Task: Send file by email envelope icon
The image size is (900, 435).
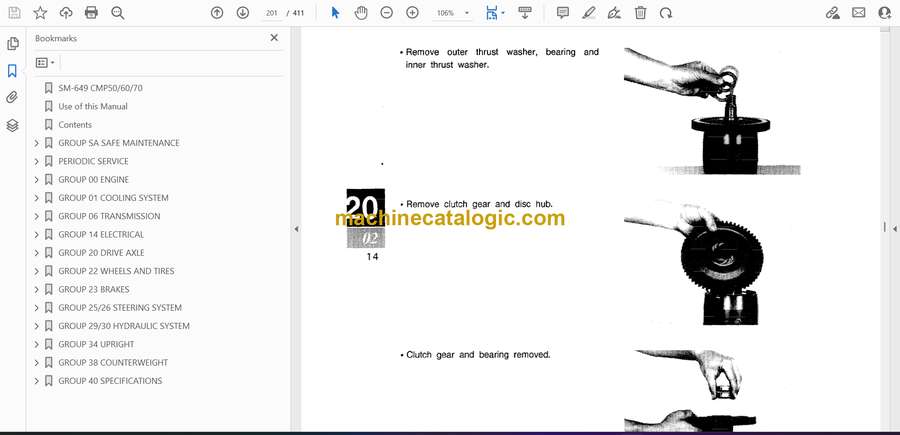Action: pos(859,13)
